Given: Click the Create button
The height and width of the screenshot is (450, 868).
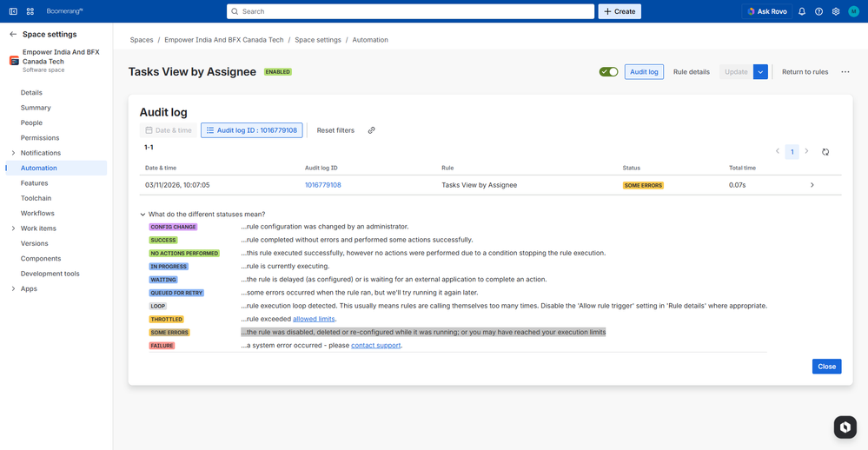Looking at the screenshot, I should click(620, 11).
